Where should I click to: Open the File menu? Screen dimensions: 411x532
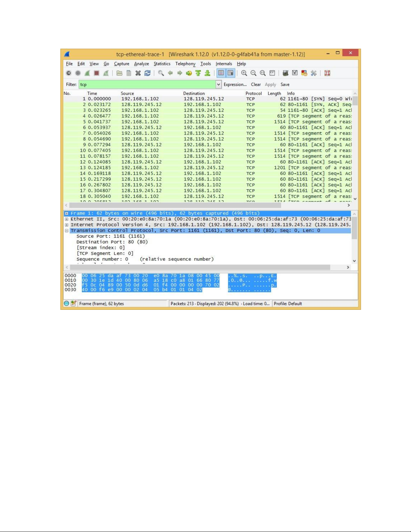click(x=69, y=64)
